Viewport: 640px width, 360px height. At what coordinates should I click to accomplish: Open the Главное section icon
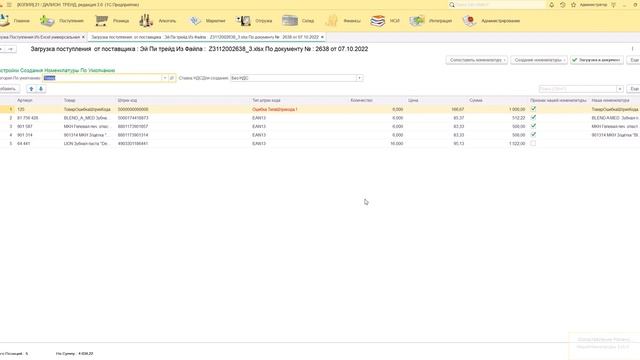coord(4,20)
